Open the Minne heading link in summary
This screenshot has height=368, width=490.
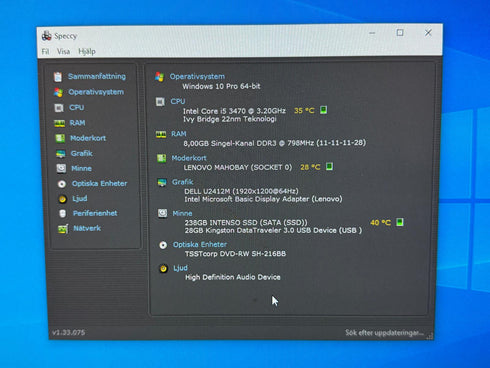182,213
